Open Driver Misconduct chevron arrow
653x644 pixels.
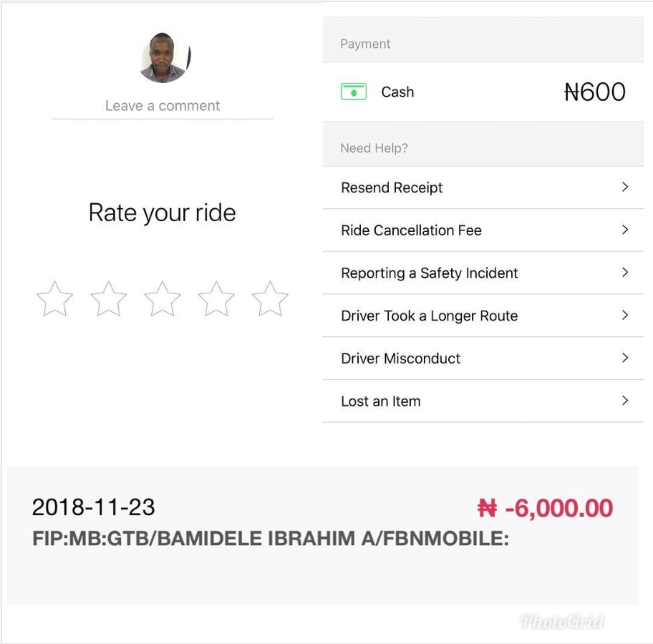pos(625,358)
